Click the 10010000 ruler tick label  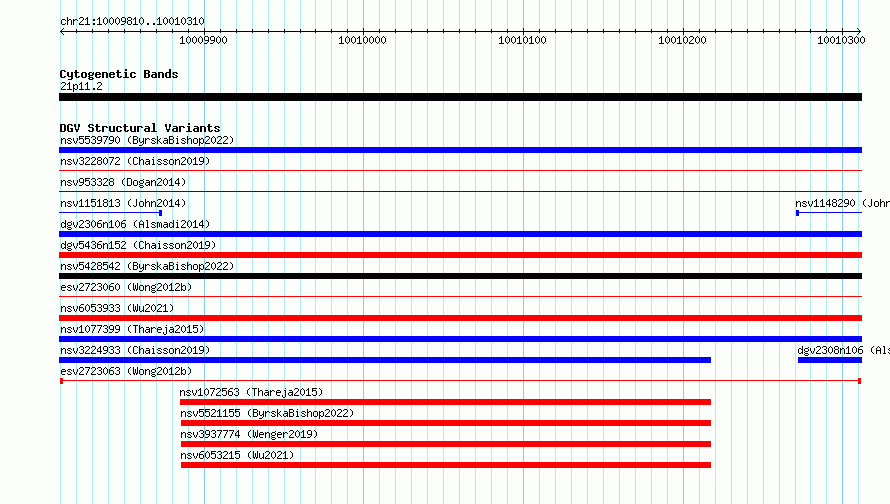362,40
